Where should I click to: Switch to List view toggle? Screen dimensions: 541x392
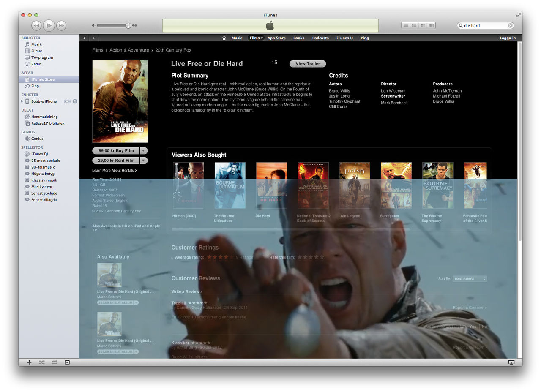[405, 25]
